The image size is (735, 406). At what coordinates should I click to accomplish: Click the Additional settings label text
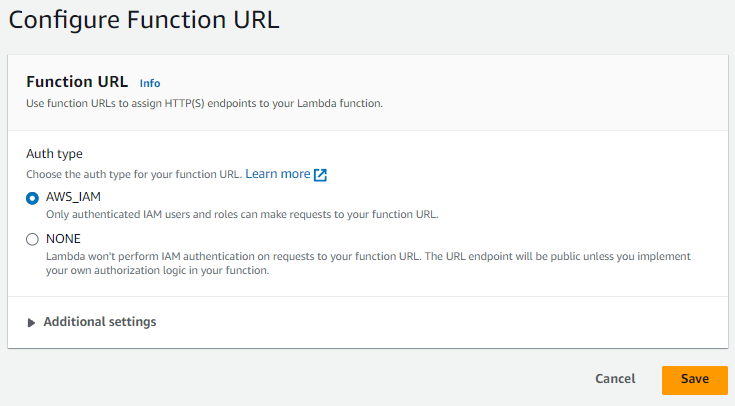[x=100, y=322]
